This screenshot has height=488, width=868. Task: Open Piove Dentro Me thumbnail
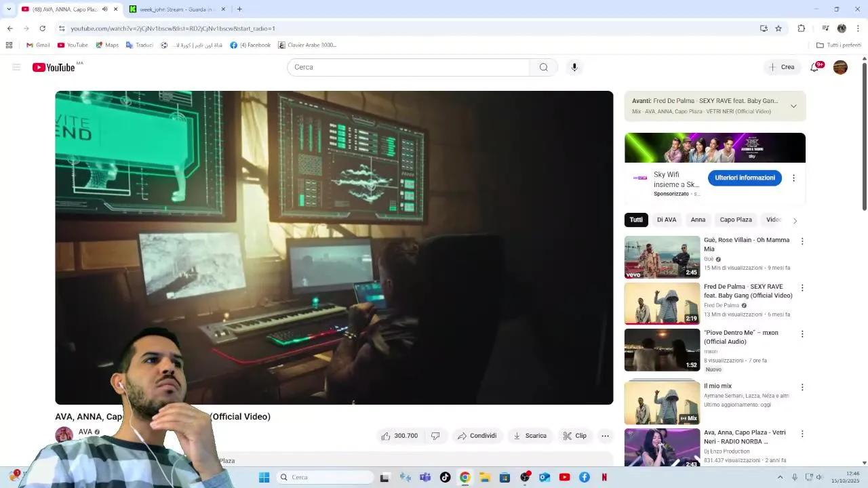[x=662, y=350]
